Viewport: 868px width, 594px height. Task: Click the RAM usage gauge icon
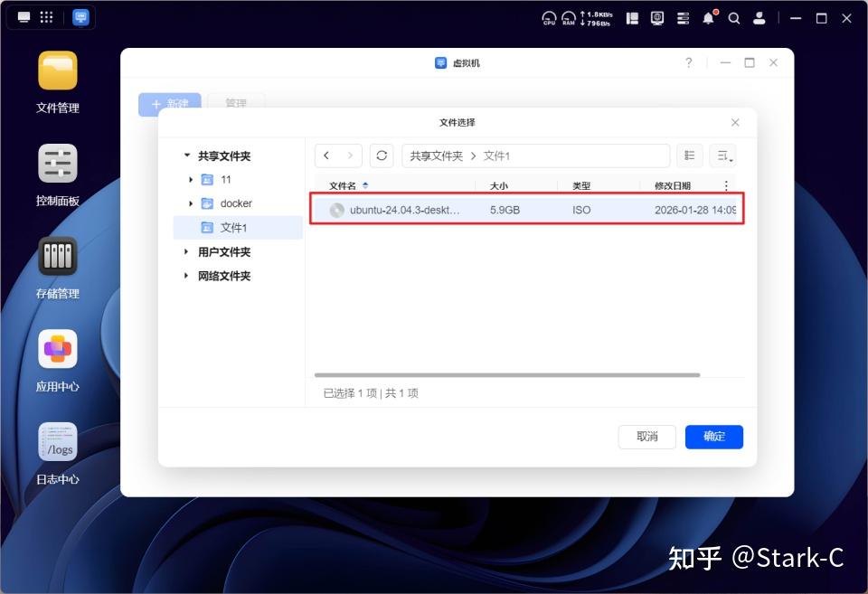click(x=569, y=18)
